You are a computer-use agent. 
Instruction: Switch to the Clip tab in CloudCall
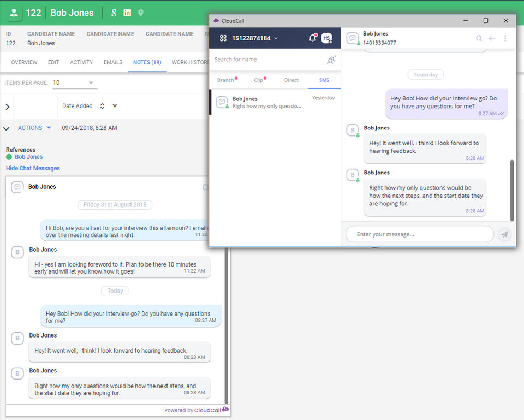(x=259, y=80)
